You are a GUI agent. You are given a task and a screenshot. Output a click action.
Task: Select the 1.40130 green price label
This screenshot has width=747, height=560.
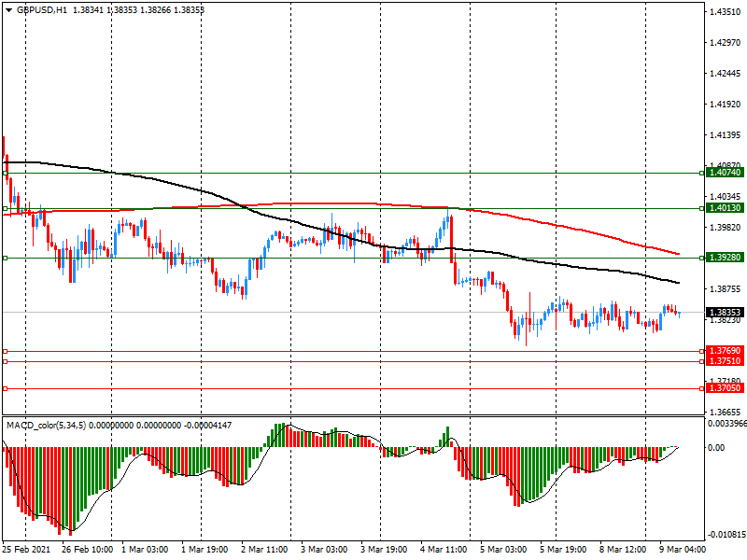[x=725, y=208]
